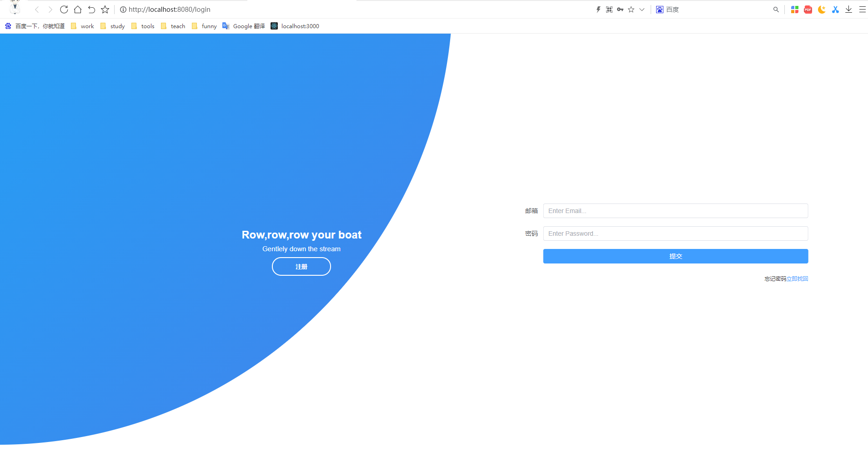Reload the login page
This screenshot has height=462, width=868.
point(64,10)
